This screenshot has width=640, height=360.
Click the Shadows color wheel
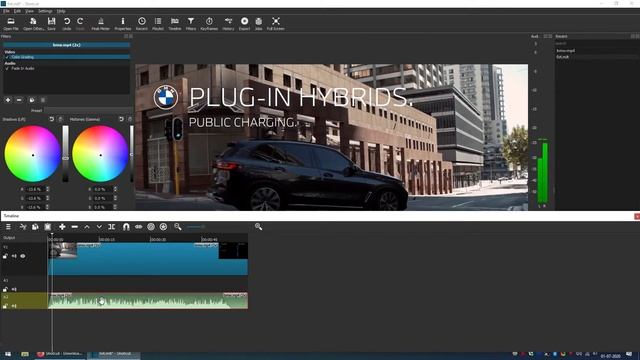pyautogui.click(x=33, y=154)
